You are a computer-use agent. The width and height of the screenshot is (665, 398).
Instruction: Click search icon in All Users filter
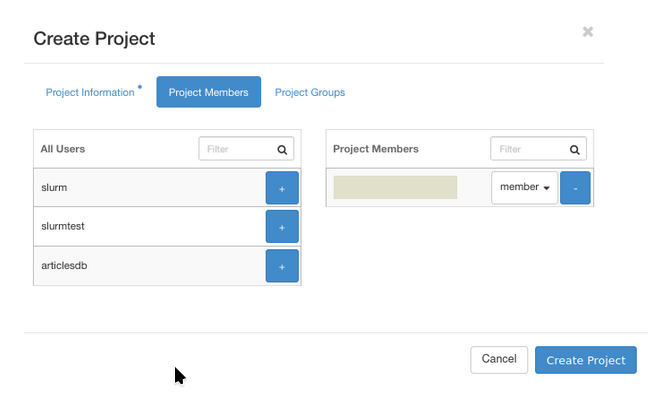point(282,149)
